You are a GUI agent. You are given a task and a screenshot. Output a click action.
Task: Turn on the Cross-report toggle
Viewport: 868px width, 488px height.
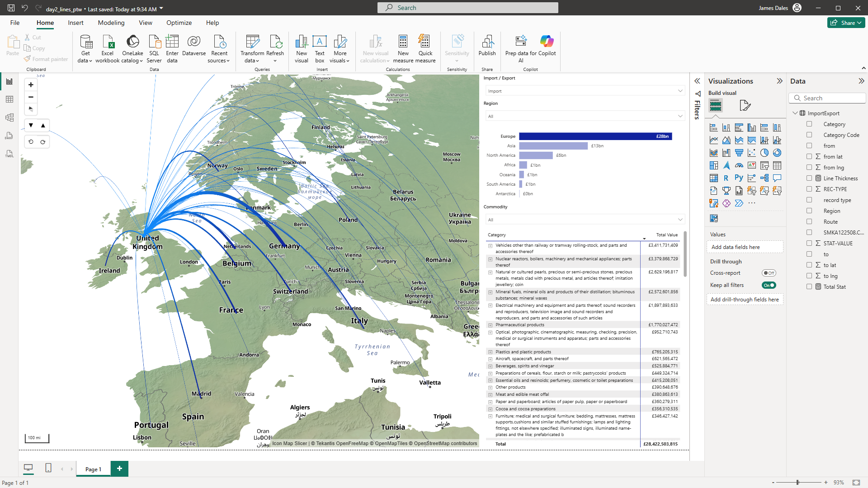(769, 273)
